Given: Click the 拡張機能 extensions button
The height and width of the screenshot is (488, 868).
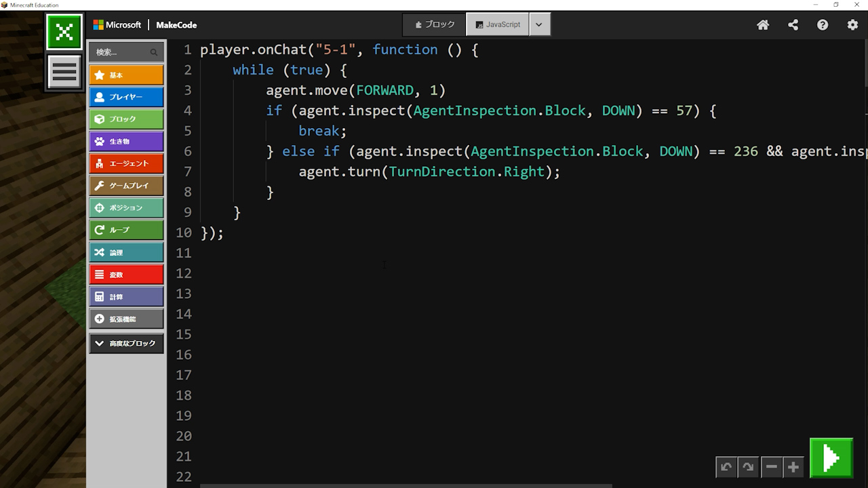Looking at the screenshot, I should click(126, 319).
